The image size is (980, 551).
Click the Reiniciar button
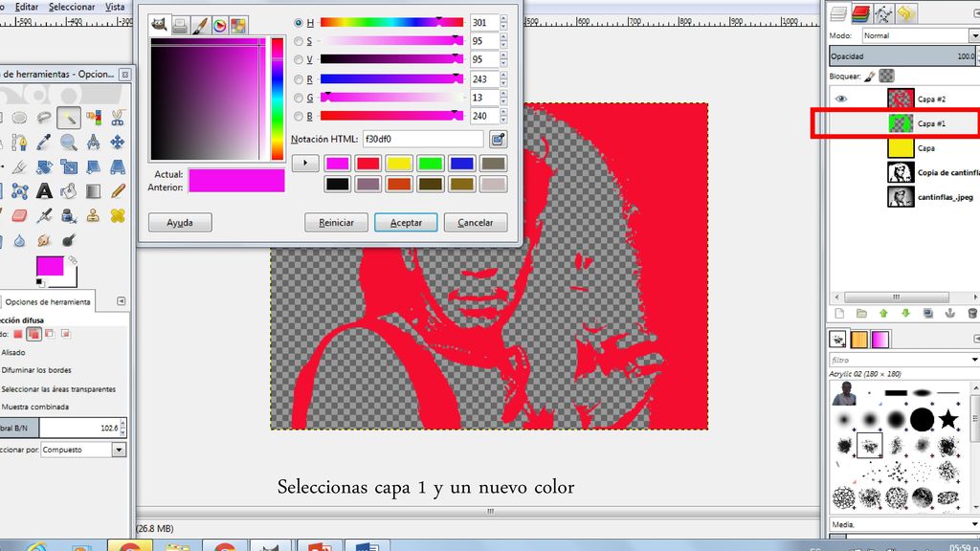336,222
